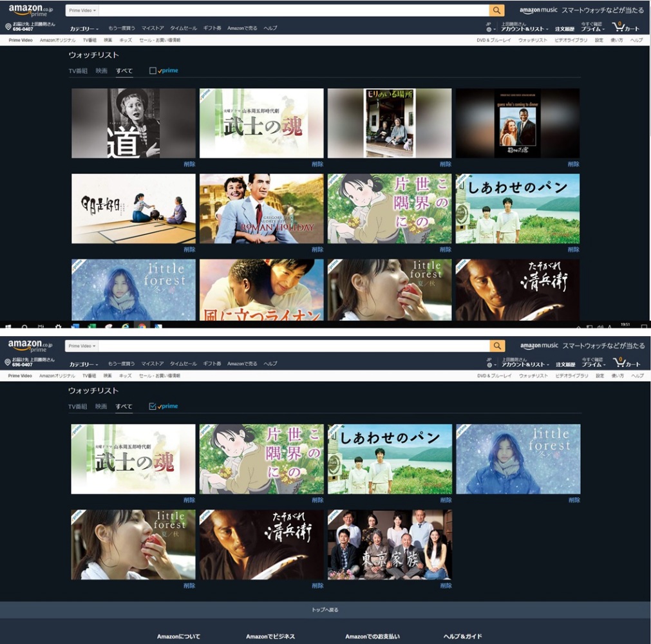Image resolution: width=651 pixels, height=644 pixels.
Task: Open the カテゴリー dropdown in upper window
Action: (84, 28)
